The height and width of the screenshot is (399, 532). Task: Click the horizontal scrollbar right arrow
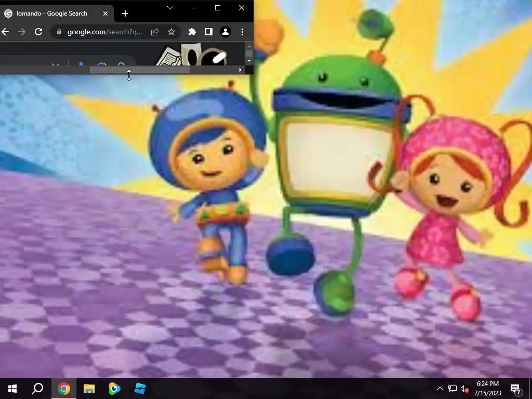click(240, 70)
